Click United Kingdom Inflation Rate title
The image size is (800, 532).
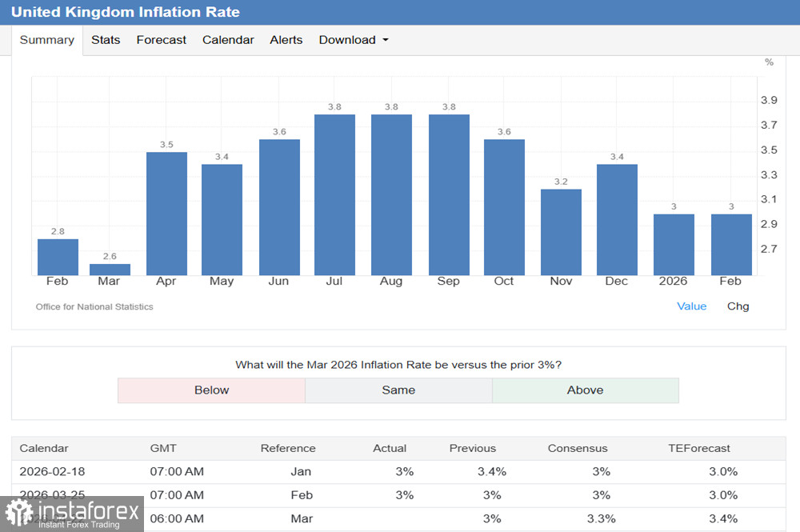(125, 12)
